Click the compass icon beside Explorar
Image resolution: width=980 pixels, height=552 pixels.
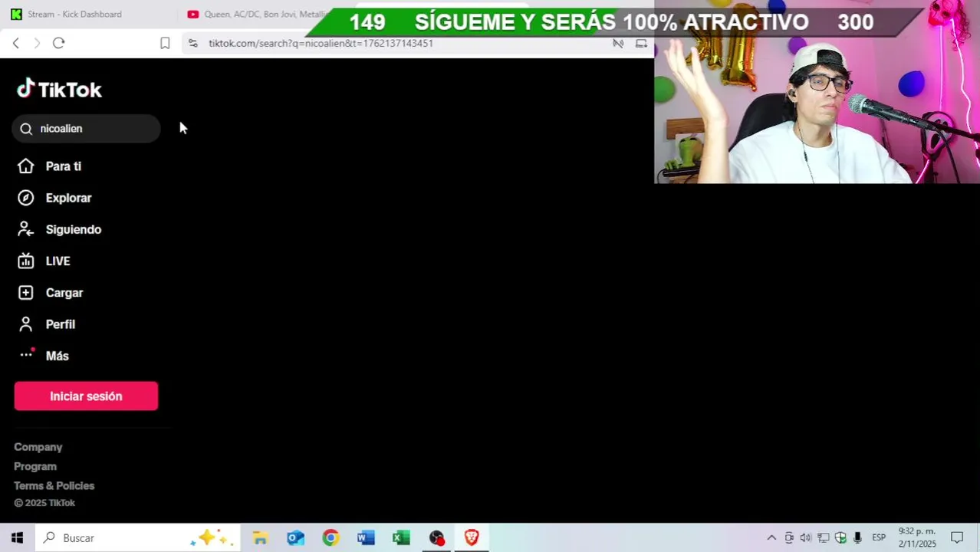click(26, 198)
